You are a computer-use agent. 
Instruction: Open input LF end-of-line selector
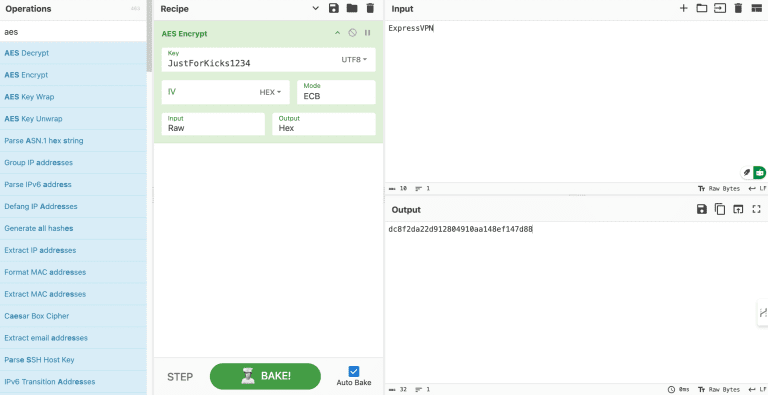click(758, 188)
